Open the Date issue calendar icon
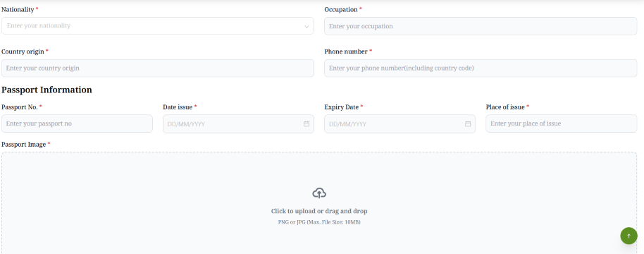This screenshot has height=254, width=644. tap(306, 123)
